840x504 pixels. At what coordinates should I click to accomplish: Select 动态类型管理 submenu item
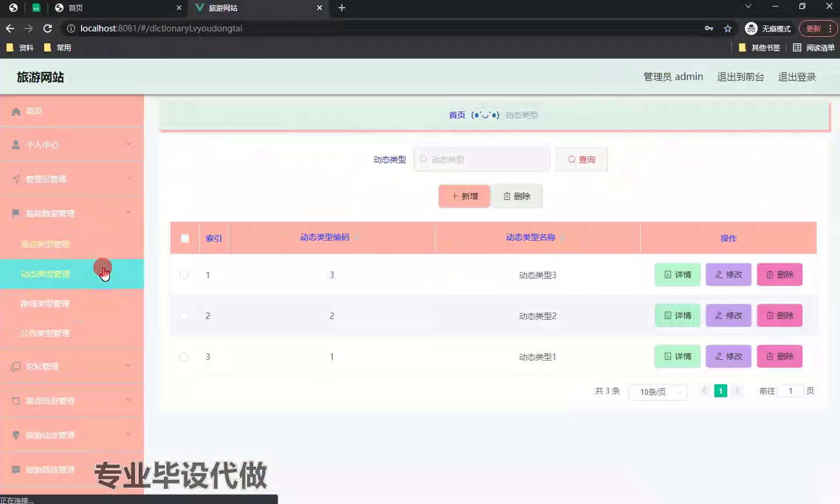72,274
